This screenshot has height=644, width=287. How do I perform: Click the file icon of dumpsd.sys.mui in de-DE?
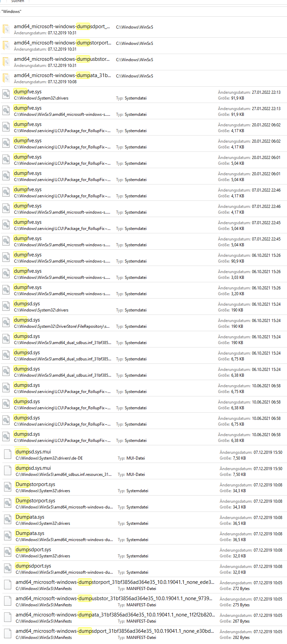(8, 455)
